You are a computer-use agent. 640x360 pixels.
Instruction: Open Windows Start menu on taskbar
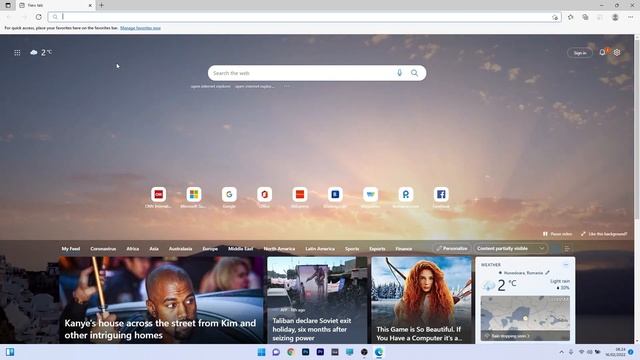point(261,352)
